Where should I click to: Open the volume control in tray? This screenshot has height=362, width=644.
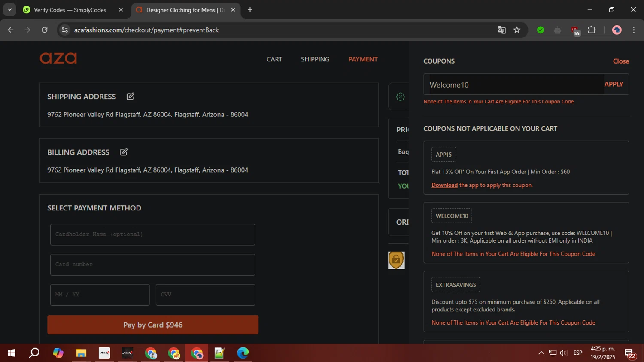point(564,353)
